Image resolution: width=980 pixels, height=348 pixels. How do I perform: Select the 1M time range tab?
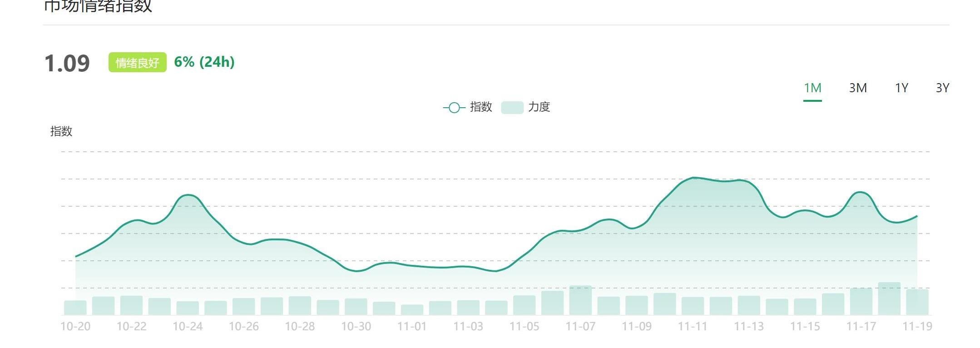pyautogui.click(x=812, y=88)
